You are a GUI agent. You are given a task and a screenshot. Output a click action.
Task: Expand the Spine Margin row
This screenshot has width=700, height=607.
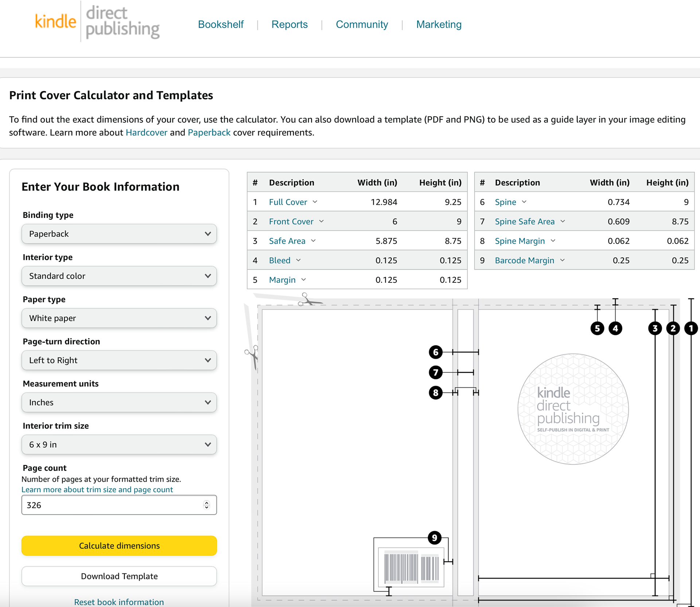(x=525, y=241)
